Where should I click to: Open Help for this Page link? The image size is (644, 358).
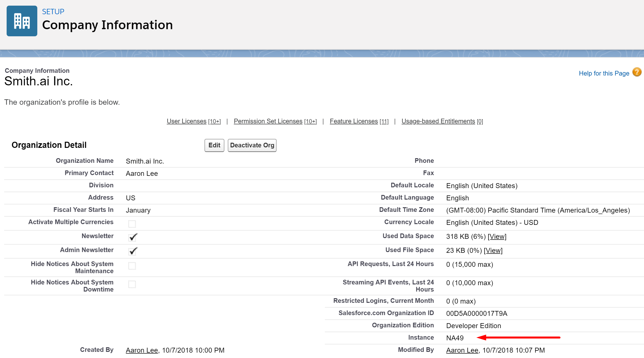click(x=604, y=73)
